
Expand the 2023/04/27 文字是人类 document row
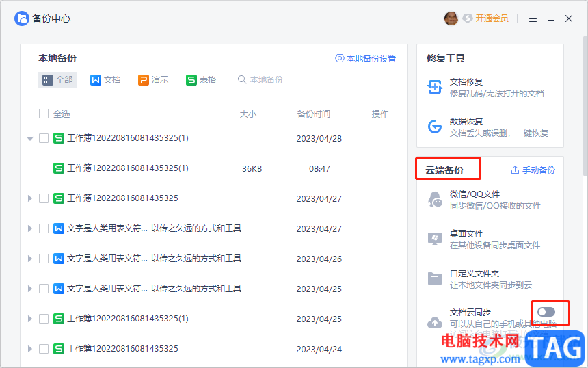[x=30, y=228]
